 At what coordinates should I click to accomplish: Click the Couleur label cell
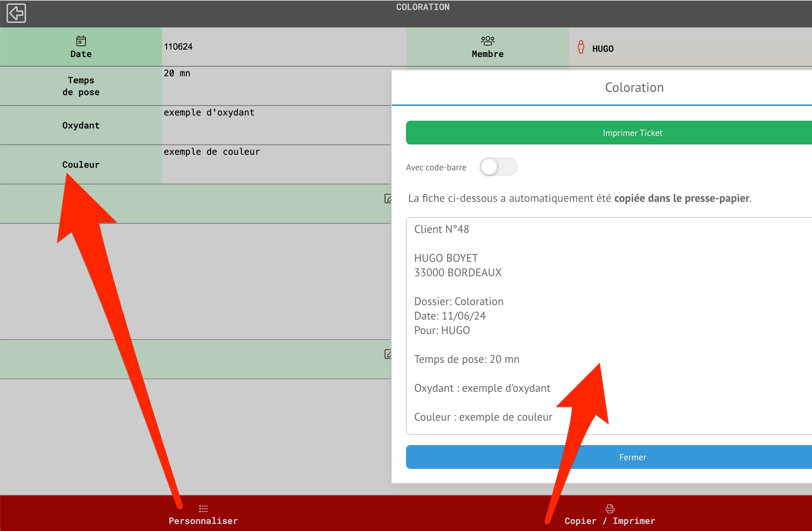[81, 164]
